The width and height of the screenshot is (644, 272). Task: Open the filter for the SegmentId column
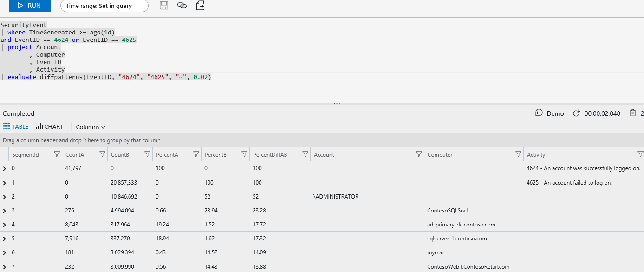coord(57,154)
